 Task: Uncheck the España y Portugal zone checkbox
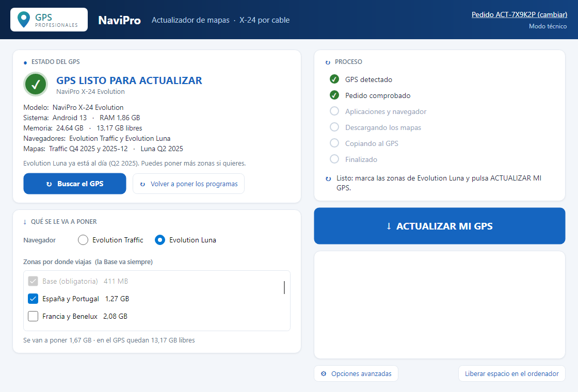[x=33, y=299]
